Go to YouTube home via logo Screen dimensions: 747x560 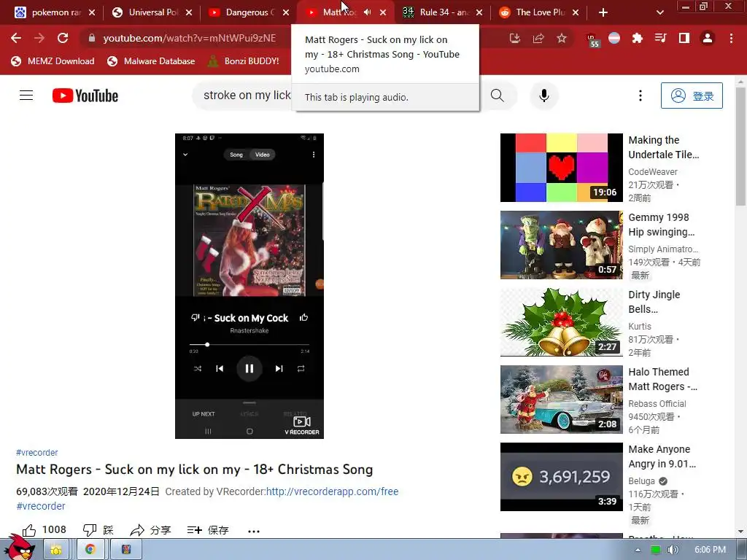tap(85, 96)
